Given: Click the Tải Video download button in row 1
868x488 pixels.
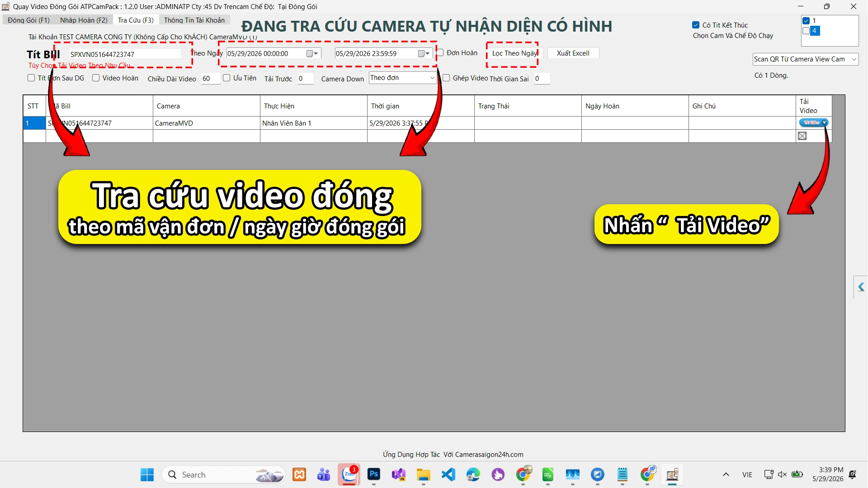Looking at the screenshot, I should 813,122.
